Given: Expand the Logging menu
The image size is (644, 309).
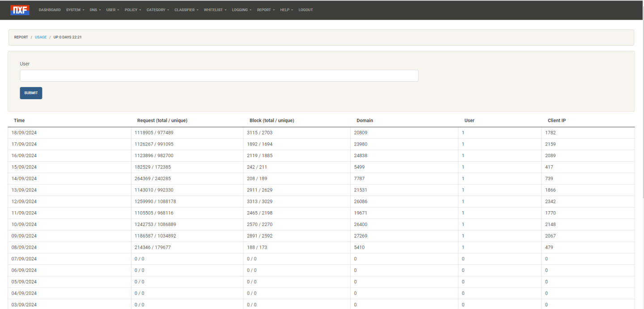Looking at the screenshot, I should coord(241,10).
